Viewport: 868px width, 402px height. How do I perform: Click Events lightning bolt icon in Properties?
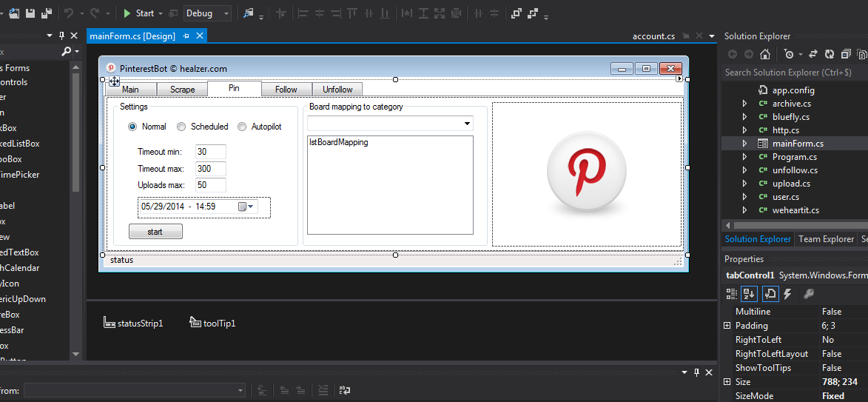(x=787, y=294)
